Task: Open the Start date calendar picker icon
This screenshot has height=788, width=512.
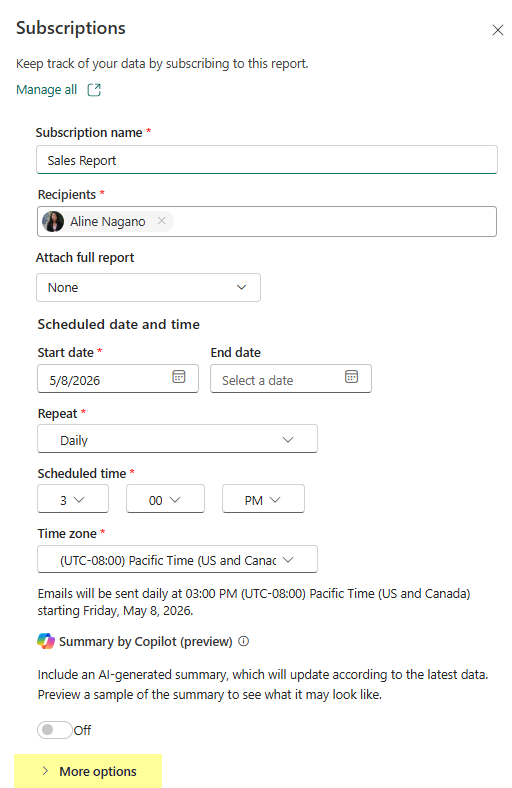Action: point(179,376)
